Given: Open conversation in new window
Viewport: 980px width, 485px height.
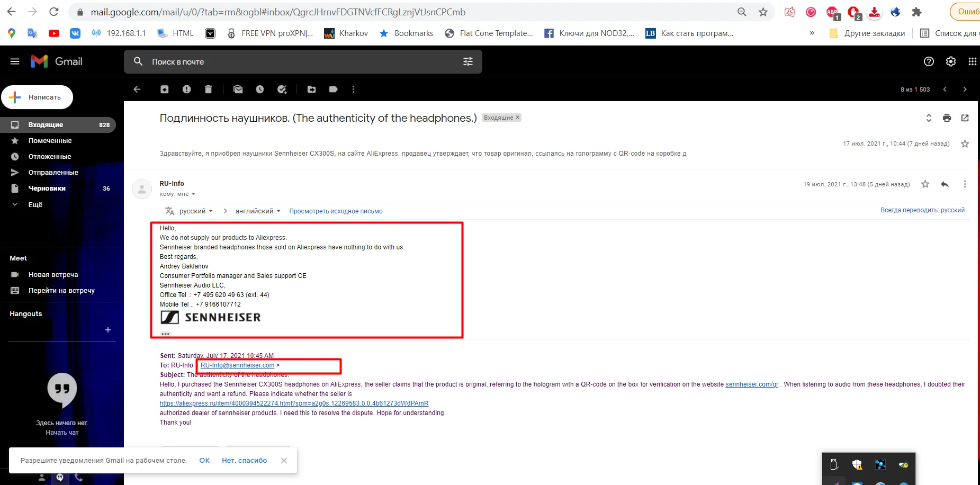Looking at the screenshot, I should (965, 118).
